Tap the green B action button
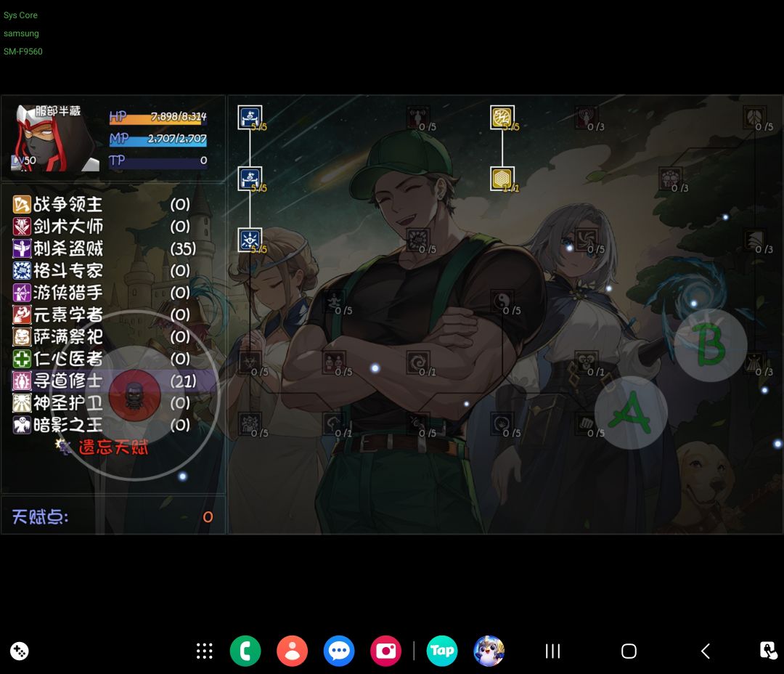 (x=711, y=345)
